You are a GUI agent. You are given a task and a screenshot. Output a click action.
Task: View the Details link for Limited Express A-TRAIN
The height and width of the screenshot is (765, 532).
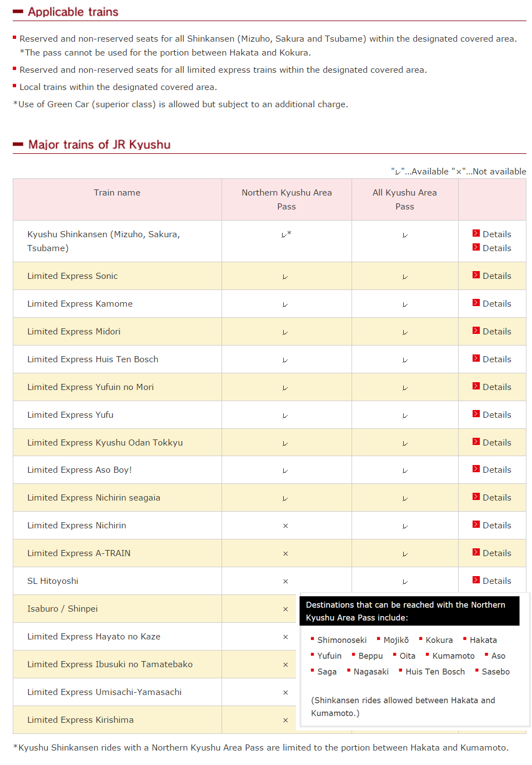[496, 553]
